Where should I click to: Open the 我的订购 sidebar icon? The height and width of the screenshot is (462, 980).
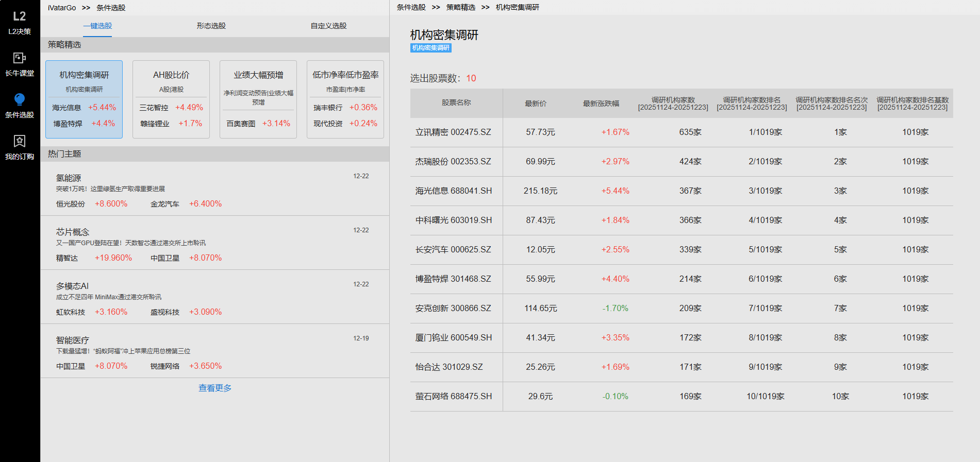pos(20,147)
